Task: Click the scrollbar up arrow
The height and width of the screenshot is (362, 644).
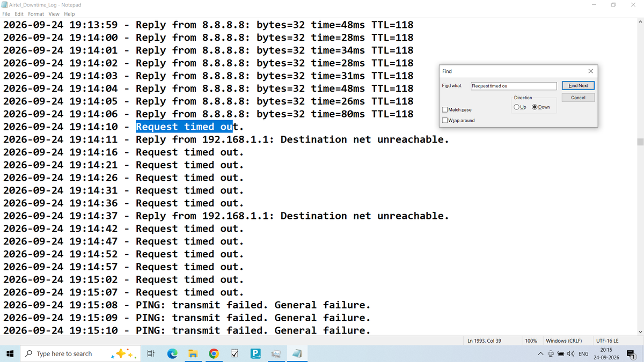Action: pos(639,22)
